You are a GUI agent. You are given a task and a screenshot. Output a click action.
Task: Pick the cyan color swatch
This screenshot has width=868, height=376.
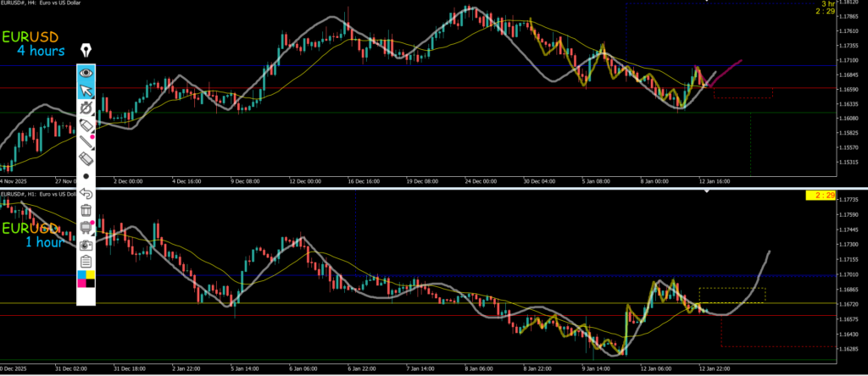click(81, 274)
